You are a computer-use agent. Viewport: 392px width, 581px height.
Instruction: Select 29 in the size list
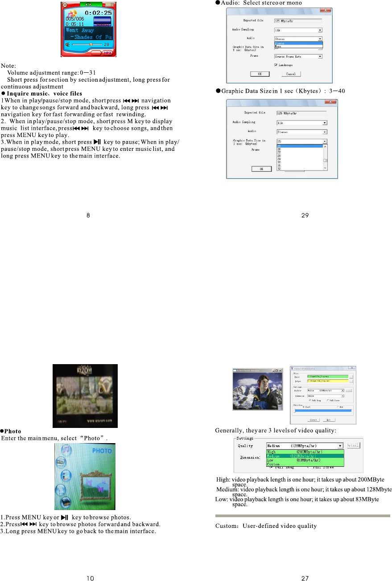(x=300, y=159)
